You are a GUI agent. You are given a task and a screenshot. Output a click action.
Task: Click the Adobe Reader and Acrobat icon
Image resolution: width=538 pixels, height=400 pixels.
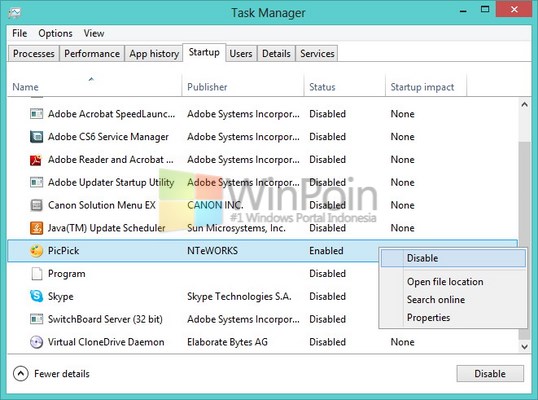click(x=36, y=160)
